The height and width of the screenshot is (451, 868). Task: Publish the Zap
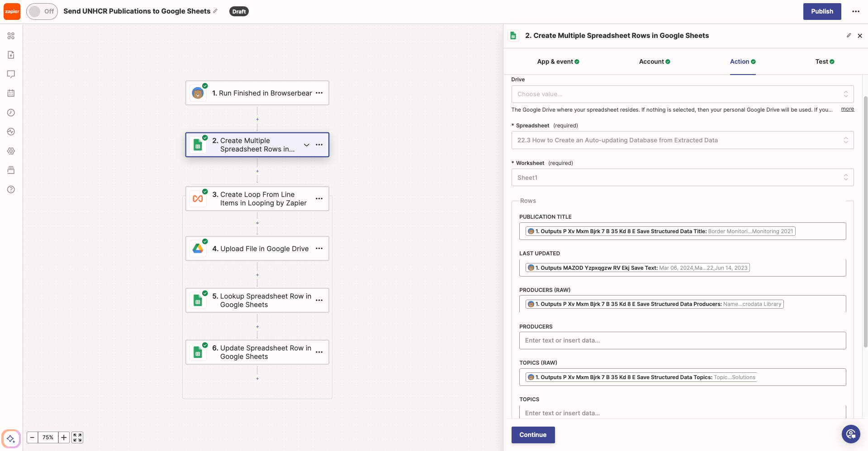coord(822,11)
